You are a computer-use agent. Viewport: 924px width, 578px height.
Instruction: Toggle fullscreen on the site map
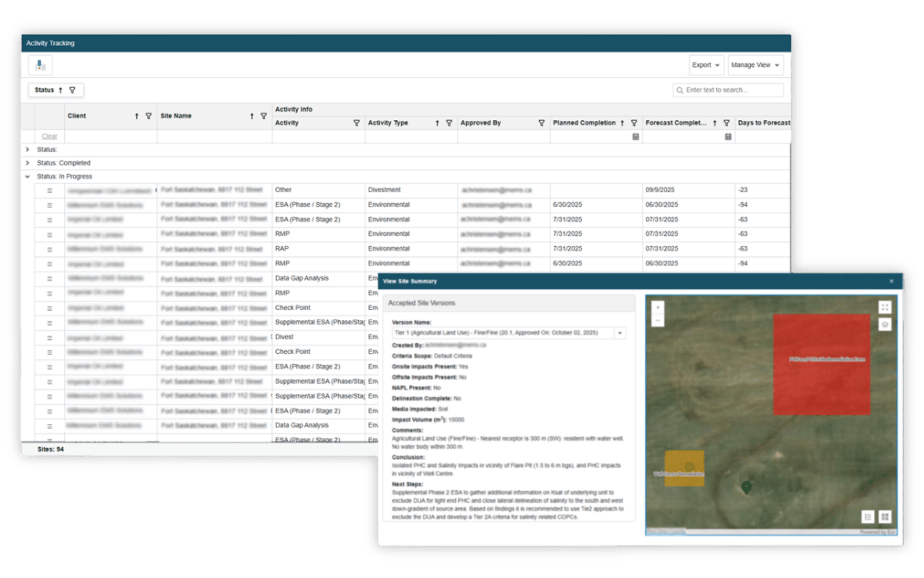tap(884, 307)
